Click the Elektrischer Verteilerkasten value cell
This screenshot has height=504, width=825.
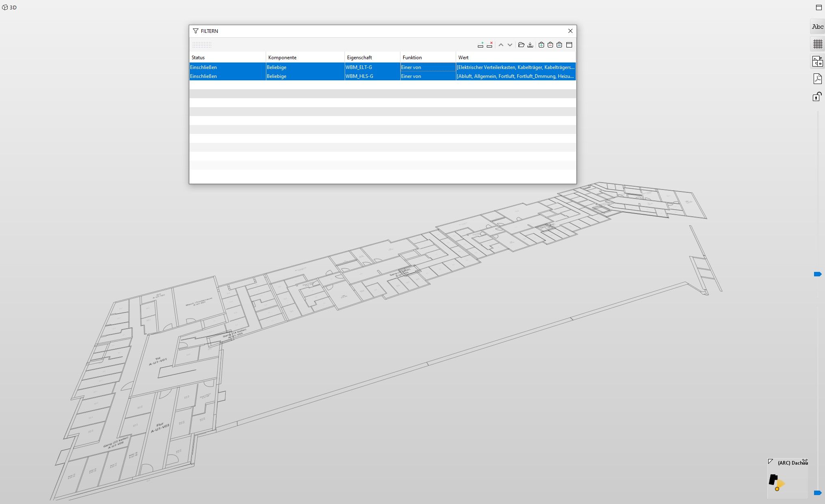pyautogui.click(x=516, y=67)
